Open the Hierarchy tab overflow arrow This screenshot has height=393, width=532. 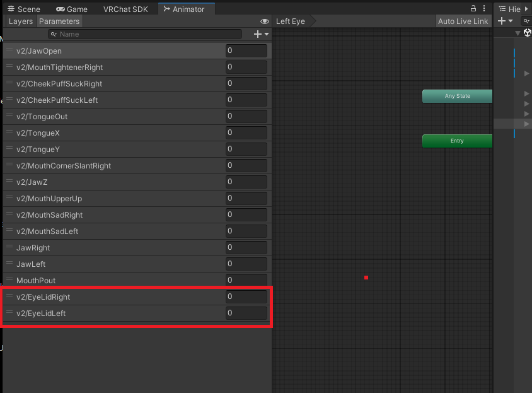(526, 9)
